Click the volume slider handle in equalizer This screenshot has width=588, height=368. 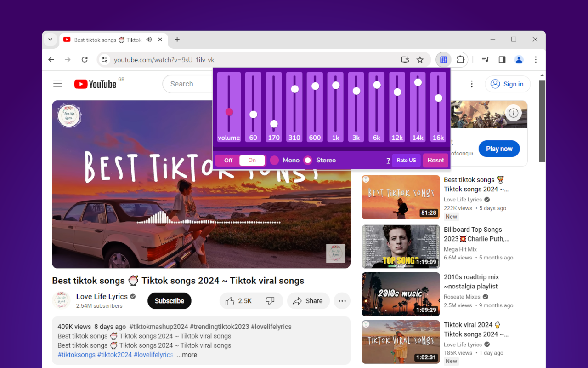[229, 112]
